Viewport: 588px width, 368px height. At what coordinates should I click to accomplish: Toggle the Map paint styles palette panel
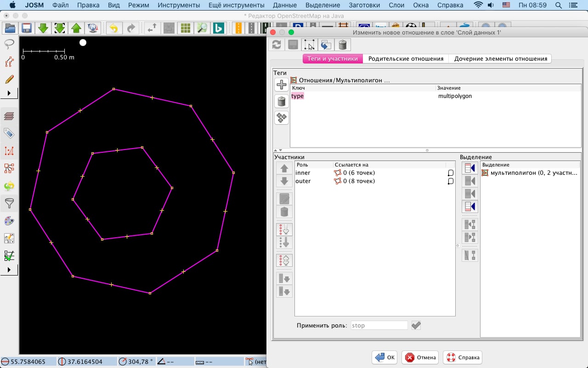(9, 221)
